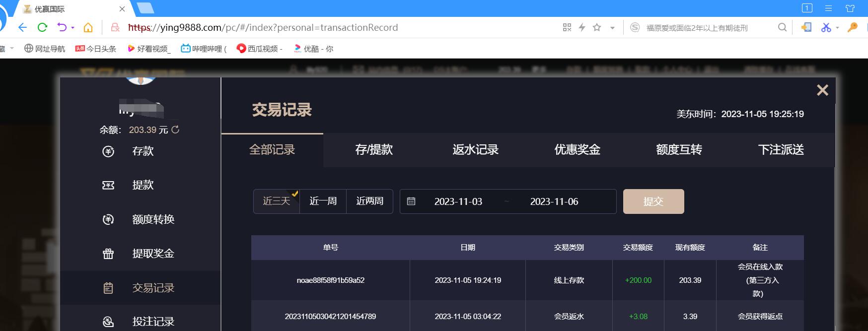Switch to 存/提款 tab
868x331 pixels.
pos(374,150)
